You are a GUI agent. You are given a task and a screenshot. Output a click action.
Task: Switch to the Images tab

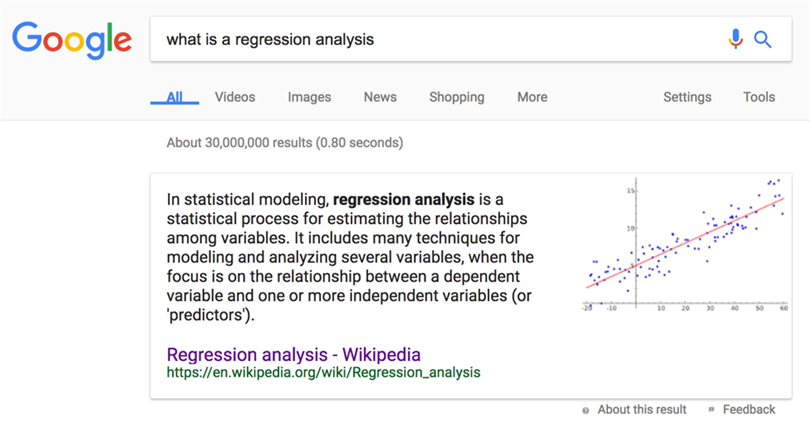pos(309,97)
